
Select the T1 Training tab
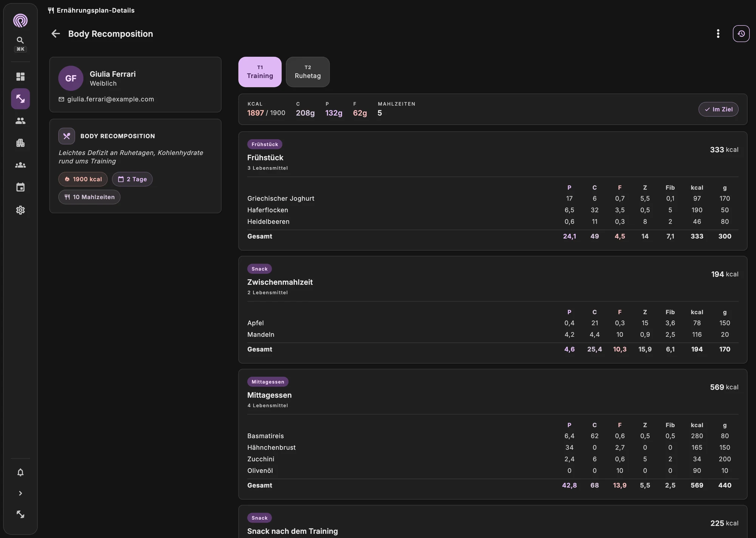point(260,72)
